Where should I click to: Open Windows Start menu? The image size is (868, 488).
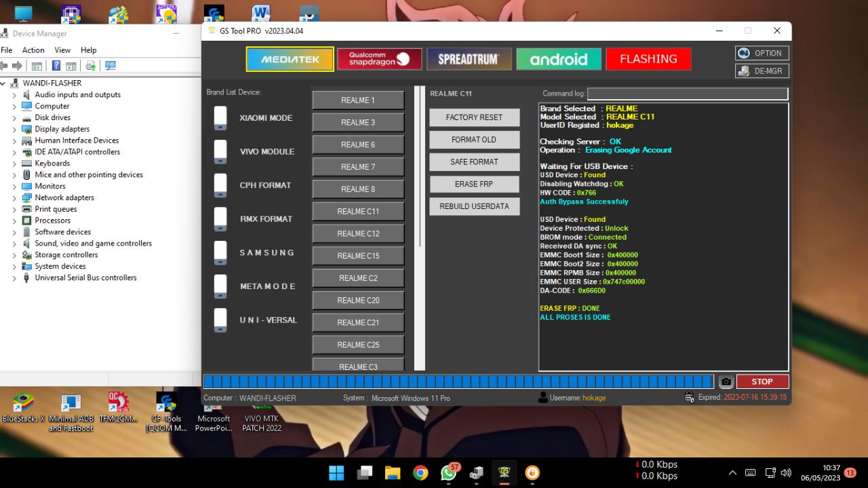coord(336,472)
